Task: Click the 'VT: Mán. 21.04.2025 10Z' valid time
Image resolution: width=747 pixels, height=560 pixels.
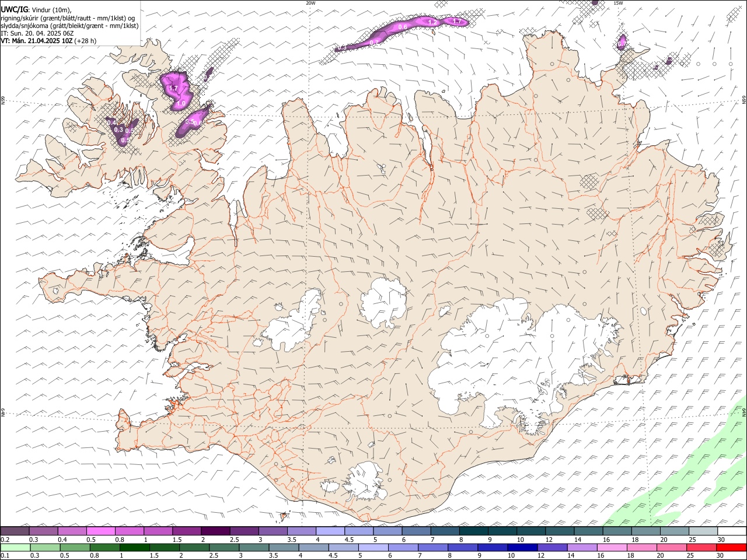Action: [x=36, y=41]
